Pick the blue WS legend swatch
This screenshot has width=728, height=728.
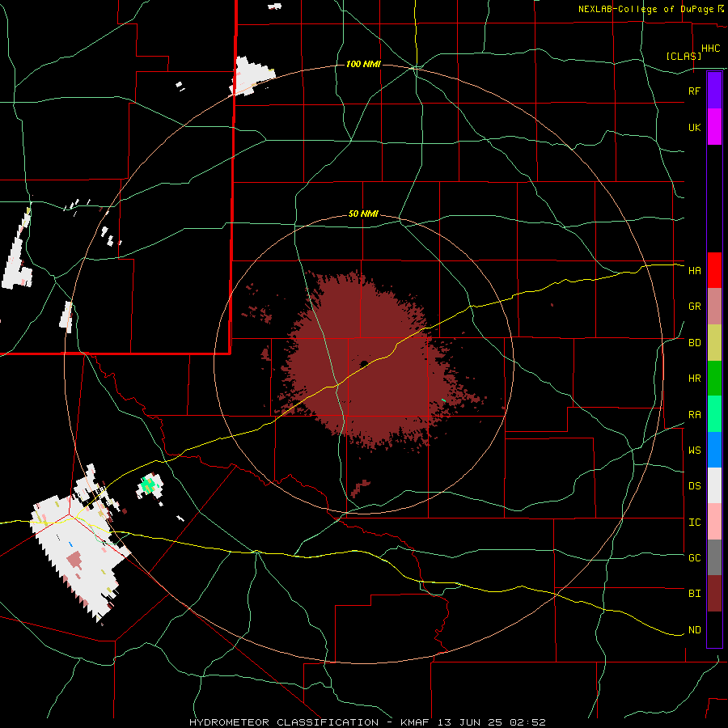[x=714, y=450]
